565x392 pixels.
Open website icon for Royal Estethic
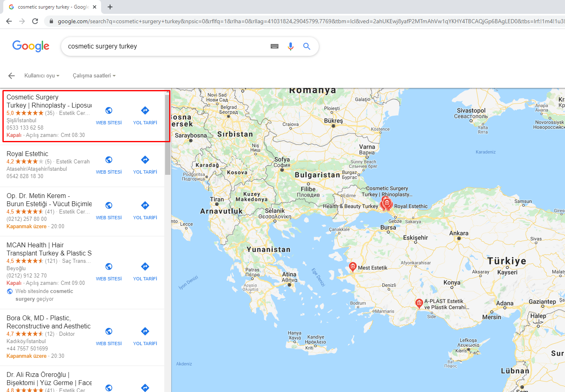pyautogui.click(x=109, y=160)
